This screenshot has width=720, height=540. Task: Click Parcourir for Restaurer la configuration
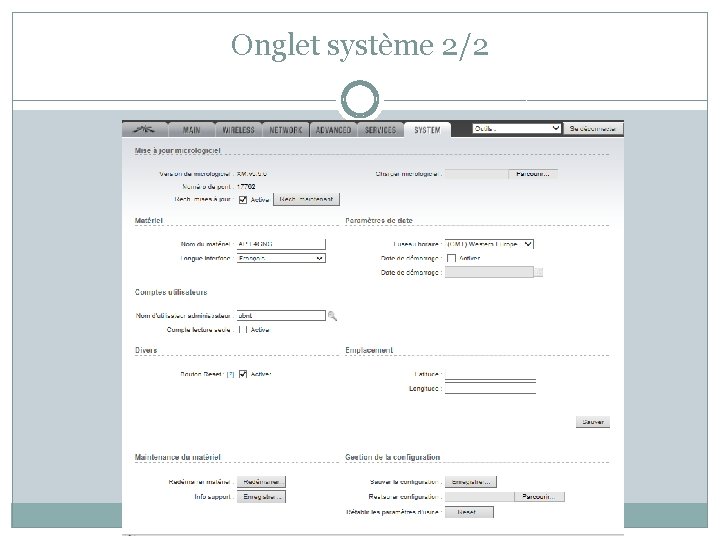pos(539,497)
